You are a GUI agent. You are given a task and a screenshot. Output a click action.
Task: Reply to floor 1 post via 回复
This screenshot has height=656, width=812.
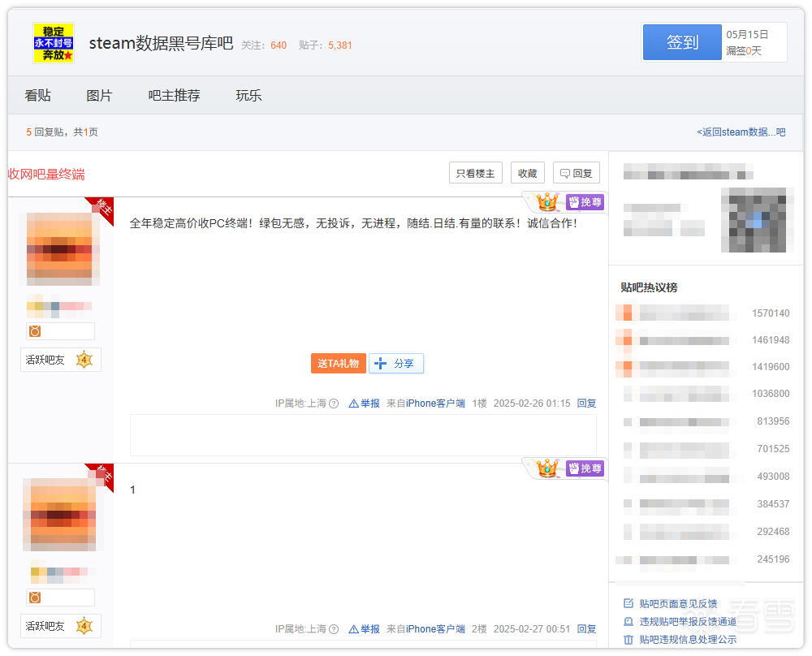pyautogui.click(x=587, y=404)
